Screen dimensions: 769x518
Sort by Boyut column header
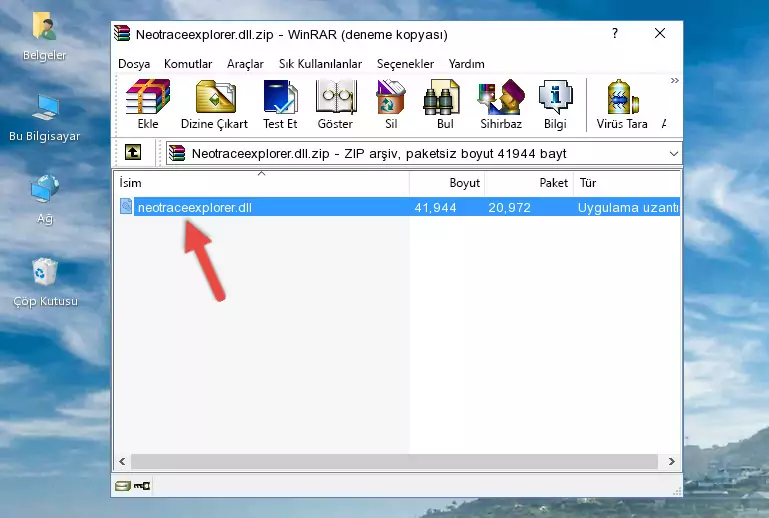447,183
